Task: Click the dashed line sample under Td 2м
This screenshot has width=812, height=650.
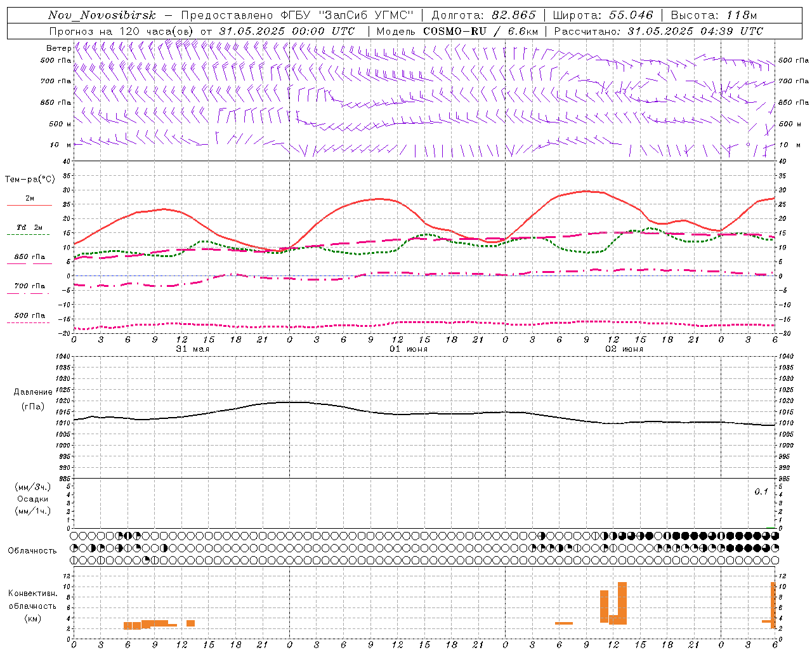Action: tap(28, 235)
